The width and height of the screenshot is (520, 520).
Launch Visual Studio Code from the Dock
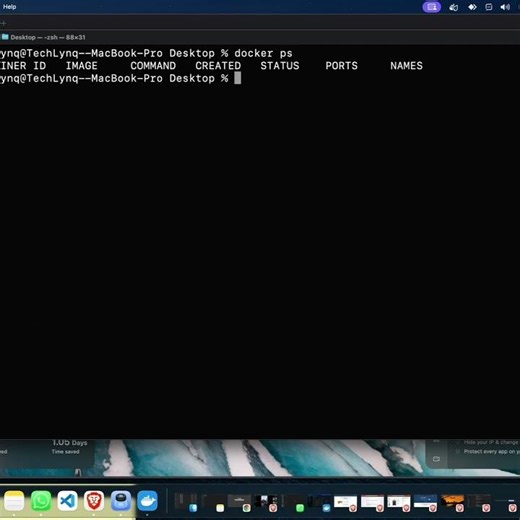pyautogui.click(x=67, y=501)
